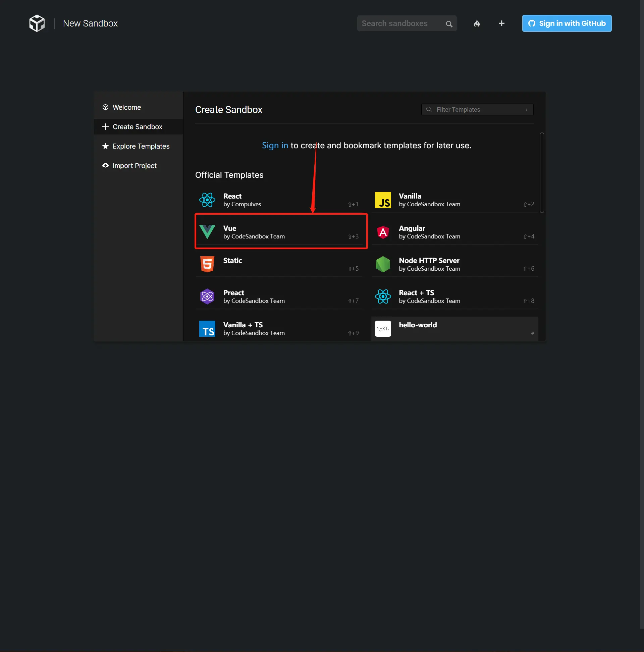The image size is (644, 652).
Task: Switch to the Welcome tab
Action: [126, 107]
